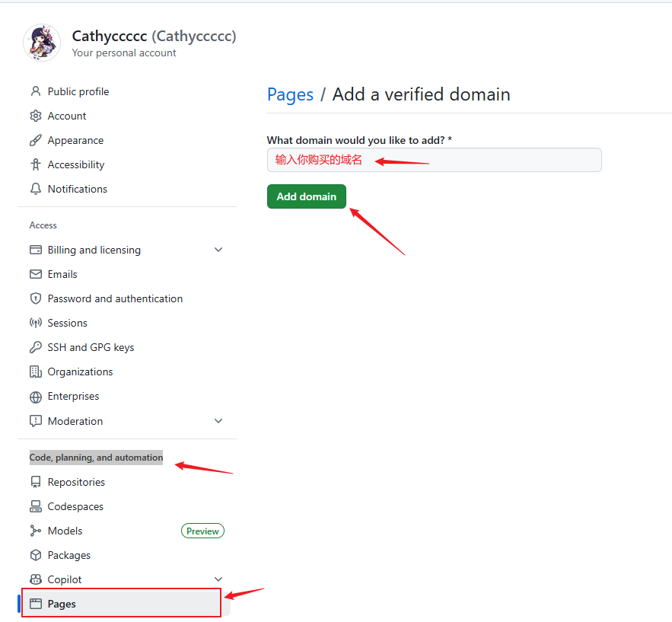Follow the Pages breadcrumb link

pyautogui.click(x=290, y=94)
